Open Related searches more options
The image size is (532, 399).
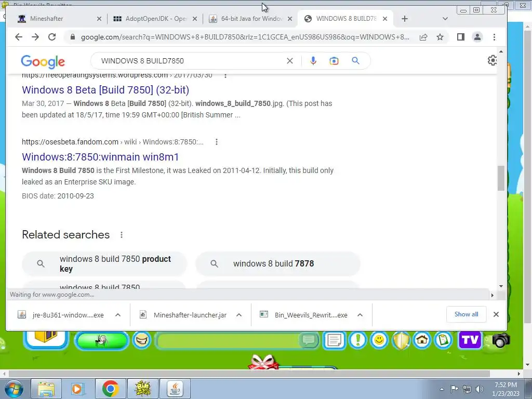122,235
